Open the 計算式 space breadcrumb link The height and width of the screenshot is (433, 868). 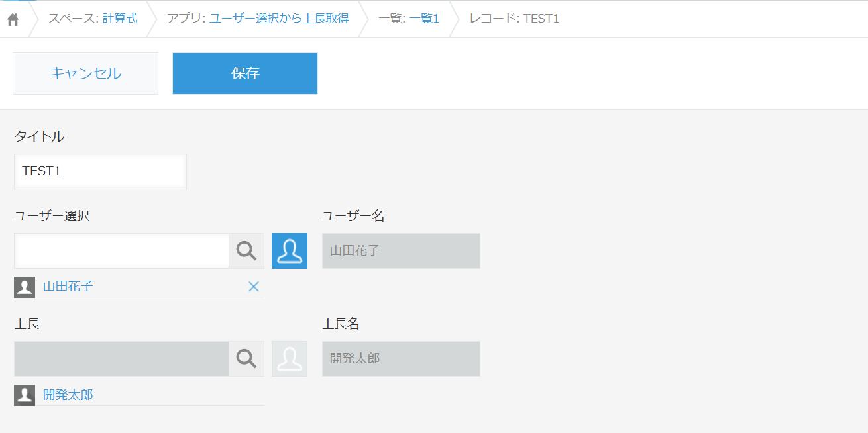coord(120,19)
